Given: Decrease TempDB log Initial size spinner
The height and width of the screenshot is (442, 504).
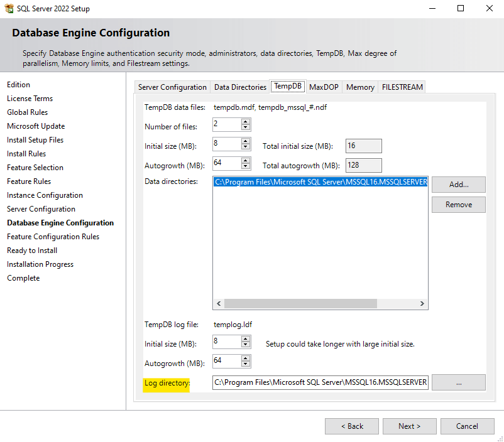Looking at the screenshot, I should pos(246,345).
